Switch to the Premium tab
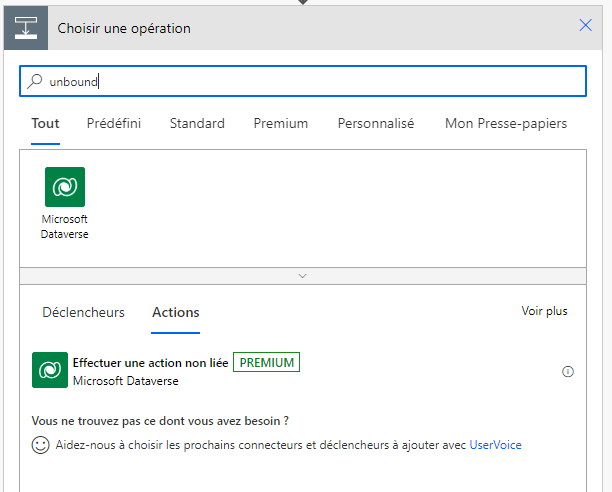Screen dimensions: 612x492 point(281,124)
